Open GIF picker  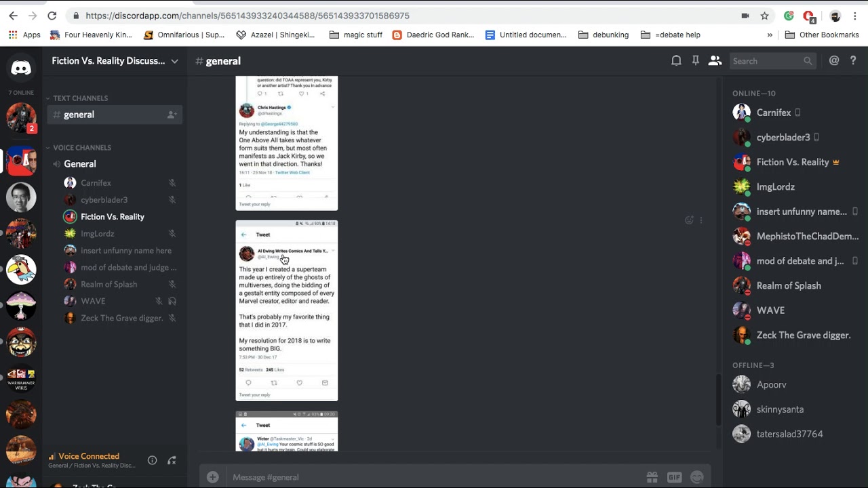pos(674,477)
